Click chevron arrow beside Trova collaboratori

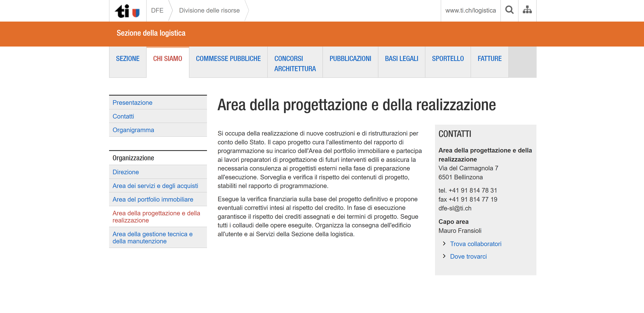444,243
